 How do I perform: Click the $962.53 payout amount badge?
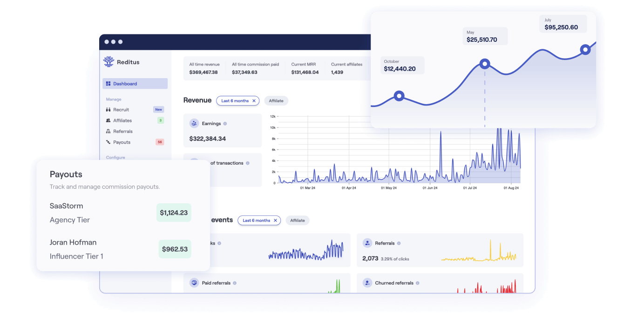click(x=175, y=249)
